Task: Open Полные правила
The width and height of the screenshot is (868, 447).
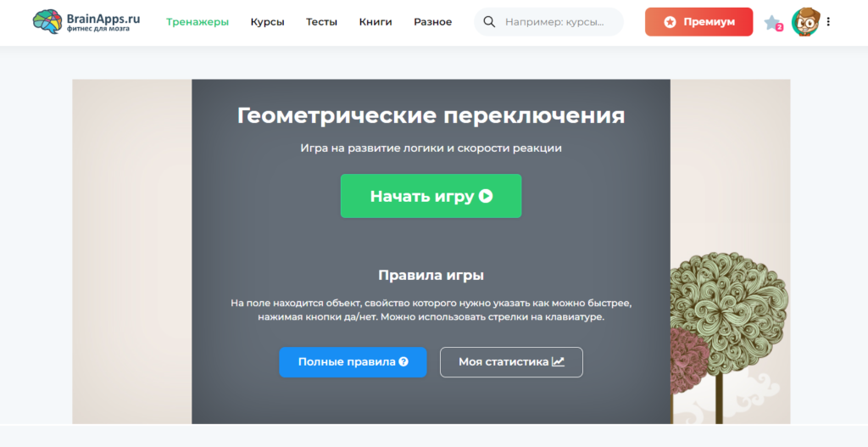Action: click(x=353, y=362)
